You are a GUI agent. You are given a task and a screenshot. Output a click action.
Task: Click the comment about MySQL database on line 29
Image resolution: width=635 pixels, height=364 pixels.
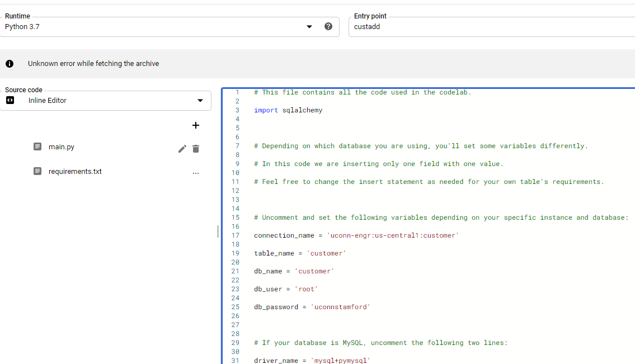380,343
